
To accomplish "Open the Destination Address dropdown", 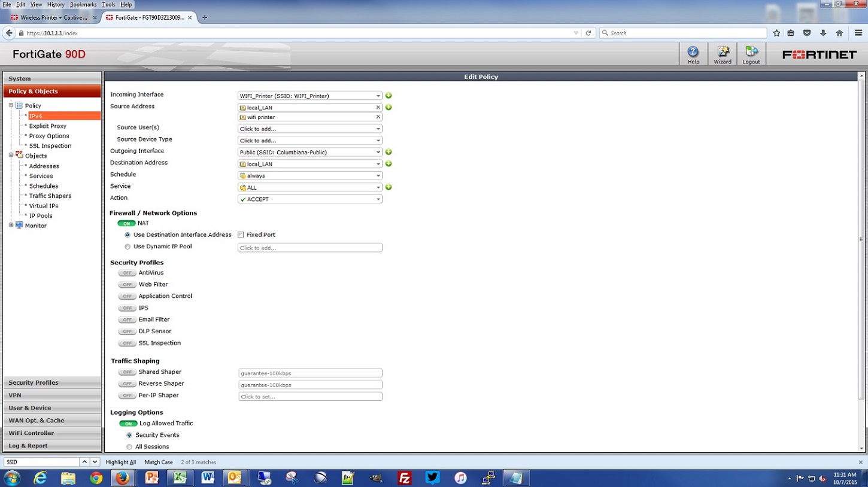I will coord(310,164).
